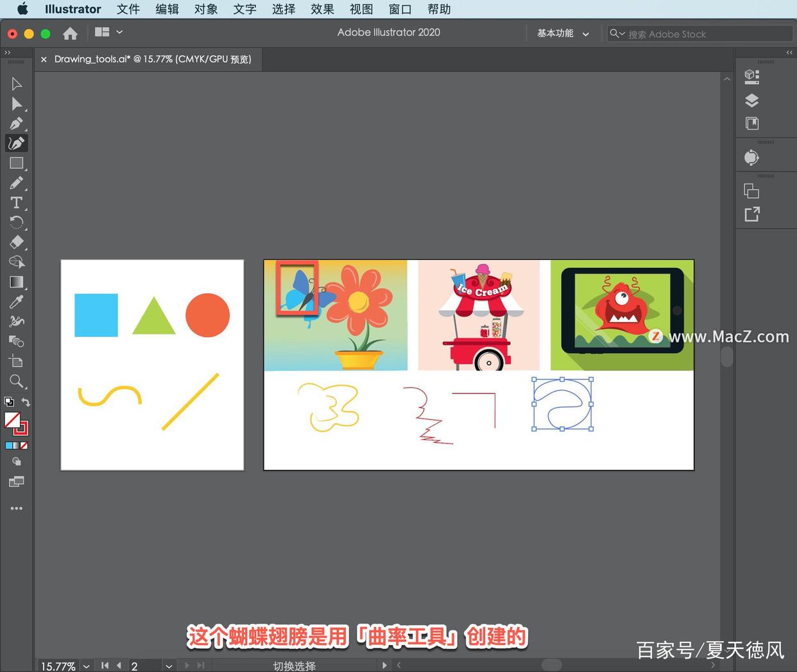The image size is (797, 672).
Task: Select the Artboard tool
Action: (17, 361)
